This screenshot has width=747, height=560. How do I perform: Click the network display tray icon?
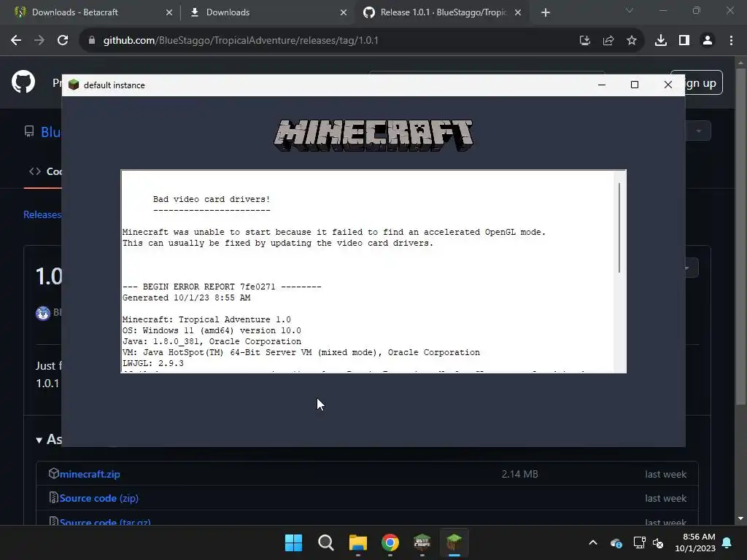(639, 542)
